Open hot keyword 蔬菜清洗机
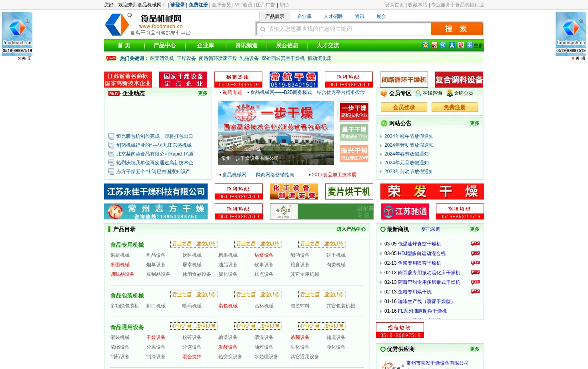Viewport: 588px width, 369px height. (x=162, y=58)
